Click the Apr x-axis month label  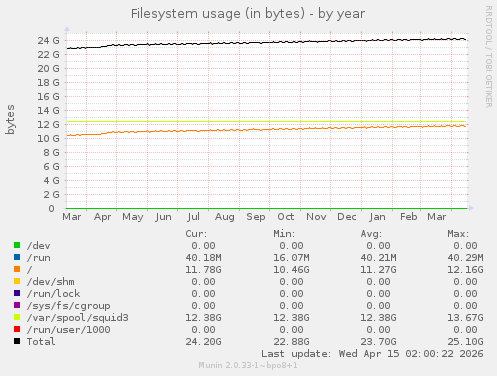102,217
